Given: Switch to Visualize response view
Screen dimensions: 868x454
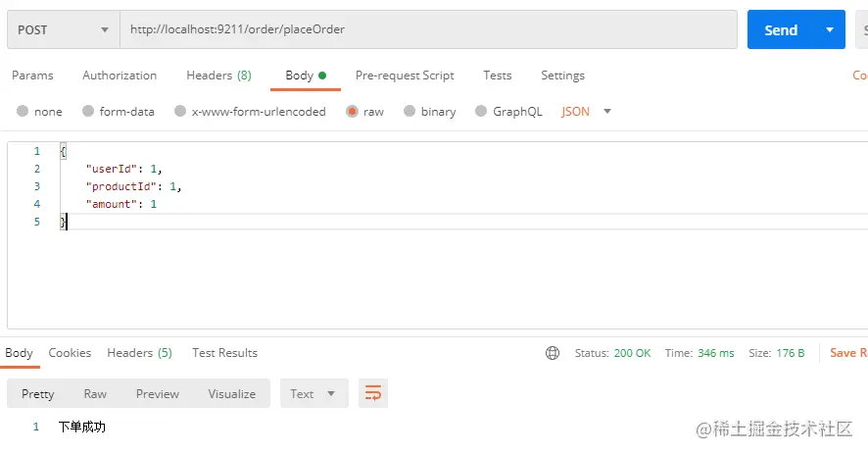Looking at the screenshot, I should [232, 393].
